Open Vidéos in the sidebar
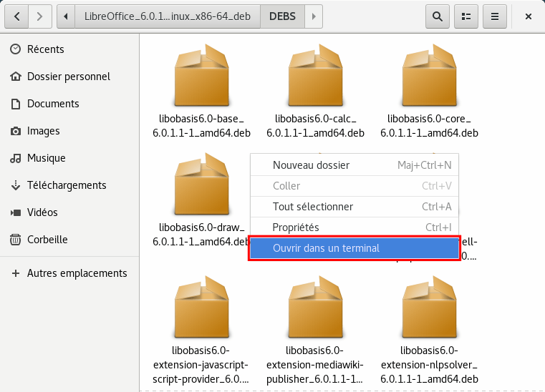 coord(69,212)
